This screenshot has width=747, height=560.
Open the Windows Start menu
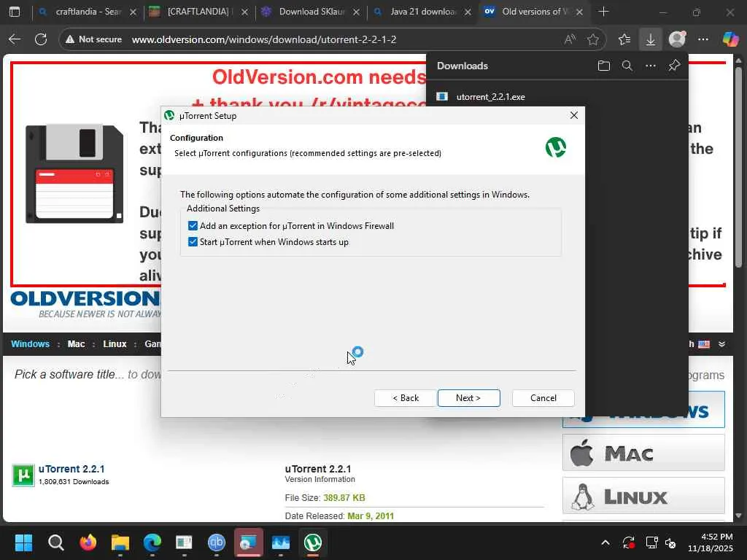click(x=23, y=542)
